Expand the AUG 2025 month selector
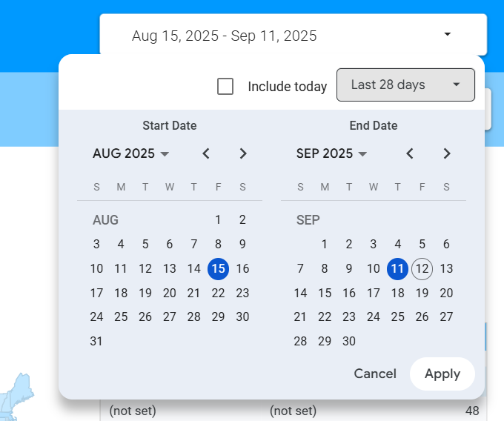This screenshot has width=504, height=421. coord(131,154)
